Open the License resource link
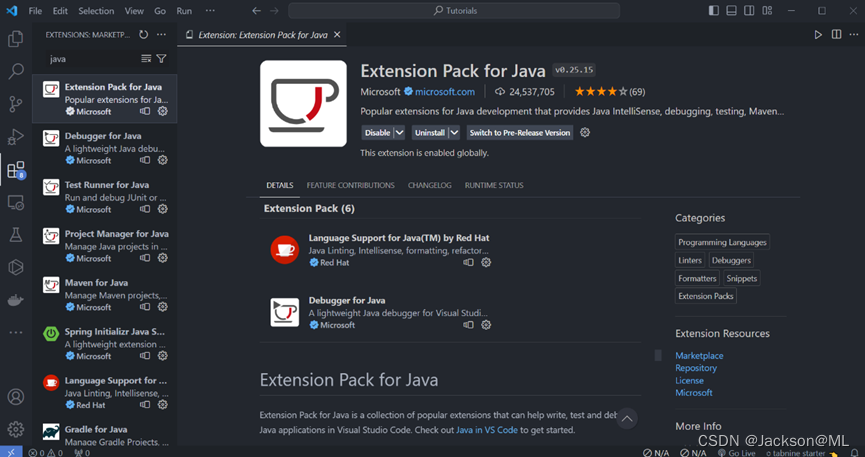The height and width of the screenshot is (457, 865). tap(689, 381)
